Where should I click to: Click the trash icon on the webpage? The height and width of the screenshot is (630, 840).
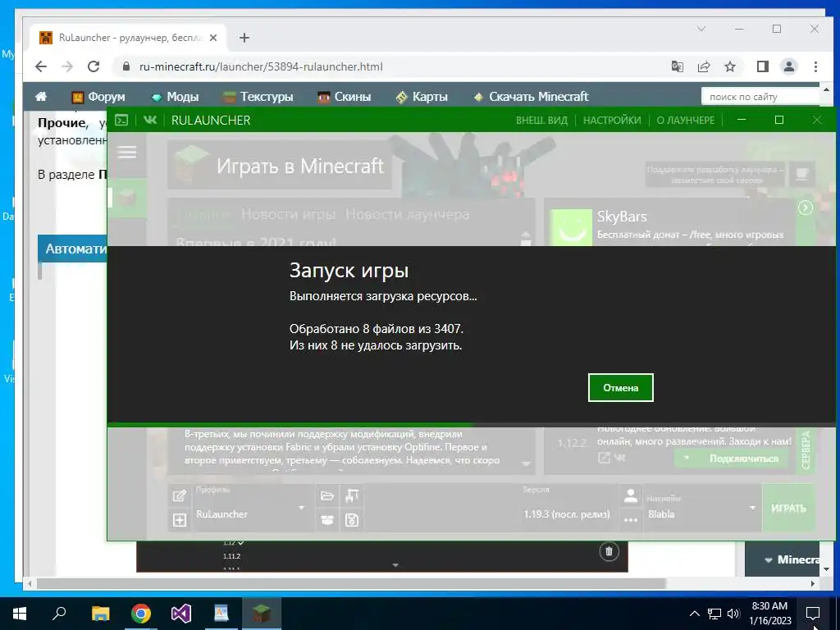[609, 551]
